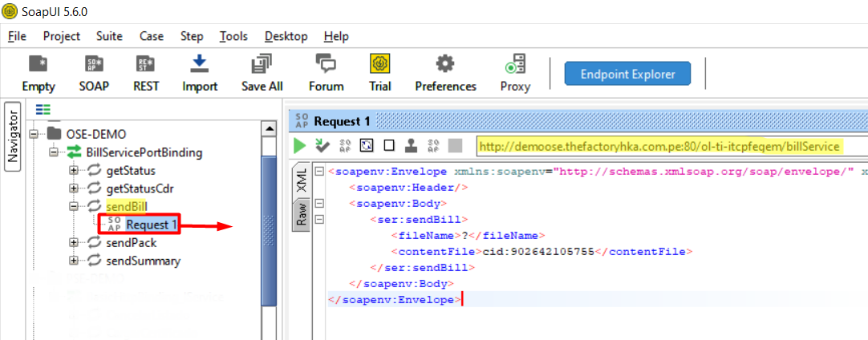Select the sendBill operation
Viewport: 868px width, 340px height.
point(127,207)
